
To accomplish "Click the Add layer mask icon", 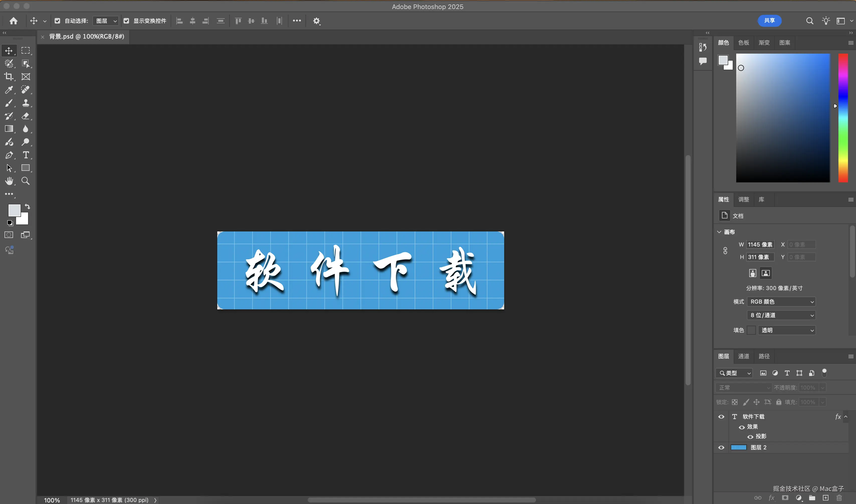I will click(x=785, y=498).
